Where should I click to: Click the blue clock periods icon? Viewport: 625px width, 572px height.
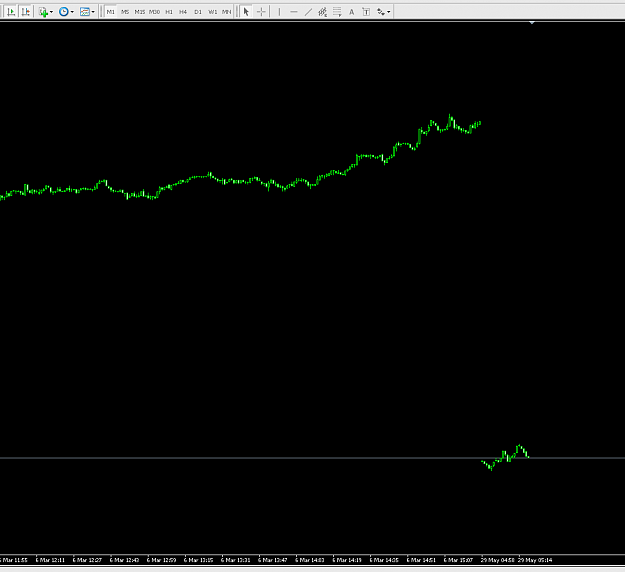tap(63, 12)
